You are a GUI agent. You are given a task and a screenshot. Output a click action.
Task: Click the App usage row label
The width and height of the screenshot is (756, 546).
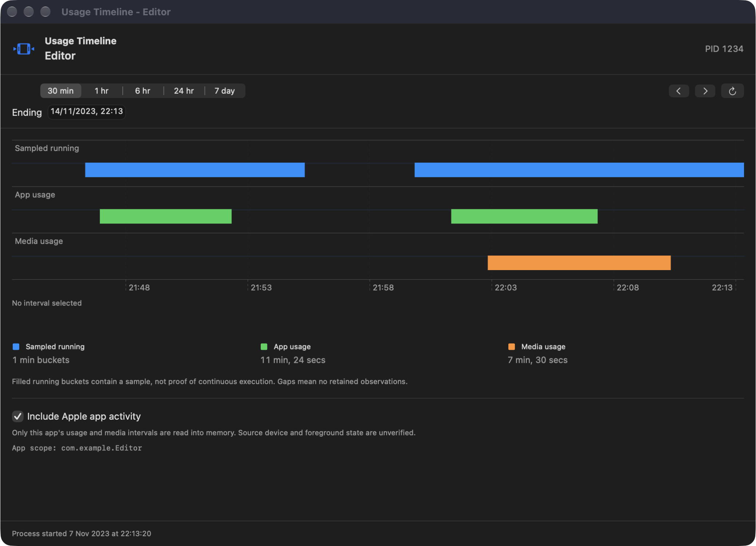(x=35, y=195)
